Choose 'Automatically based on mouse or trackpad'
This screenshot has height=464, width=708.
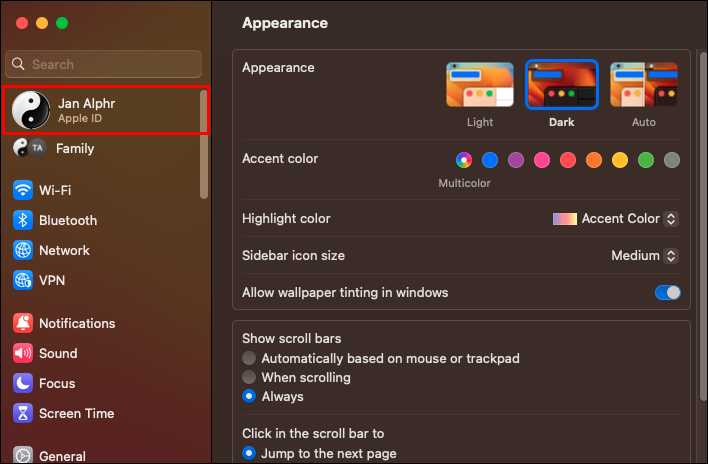click(x=250, y=358)
